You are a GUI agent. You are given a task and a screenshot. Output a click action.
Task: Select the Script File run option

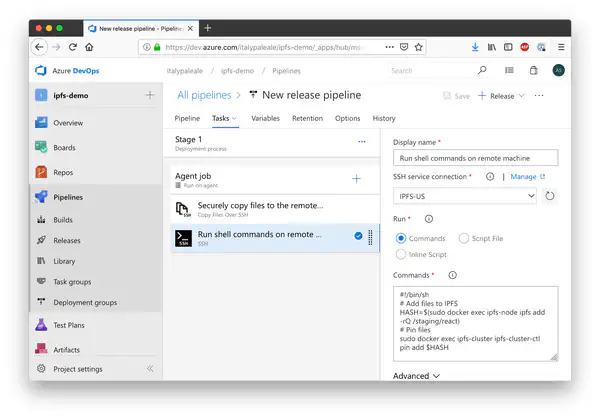[x=463, y=238]
